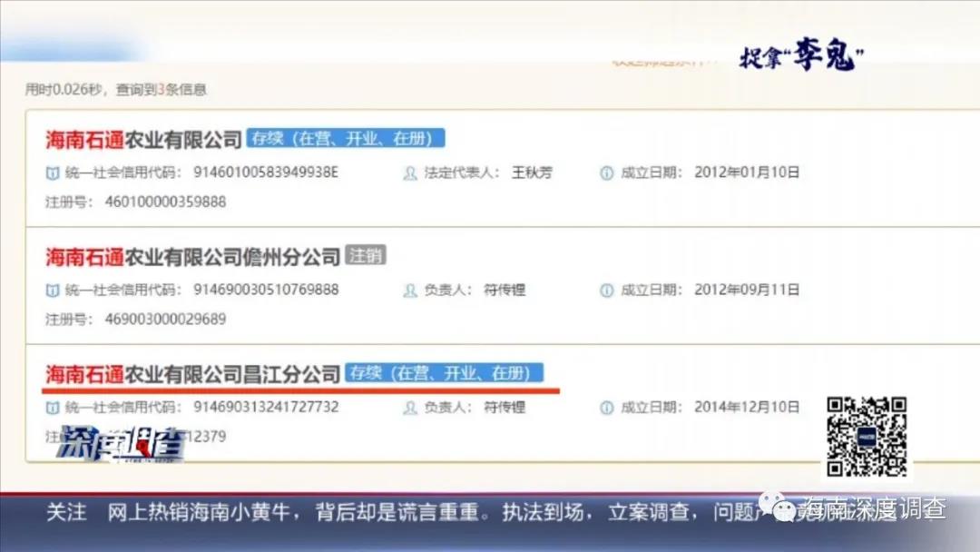Click date icon next to 2014年12月10日
Screen dimensions: 980x552
coord(606,408)
